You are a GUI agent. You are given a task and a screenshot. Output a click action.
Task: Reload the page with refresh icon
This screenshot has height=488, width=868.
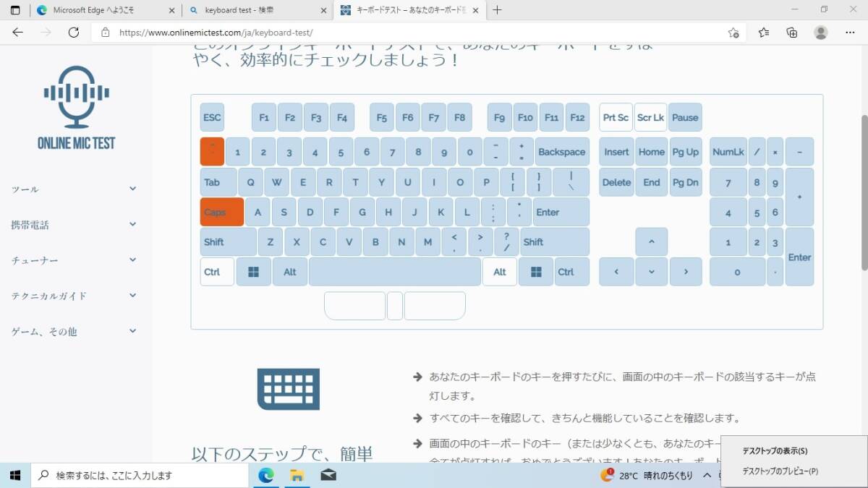tap(73, 33)
